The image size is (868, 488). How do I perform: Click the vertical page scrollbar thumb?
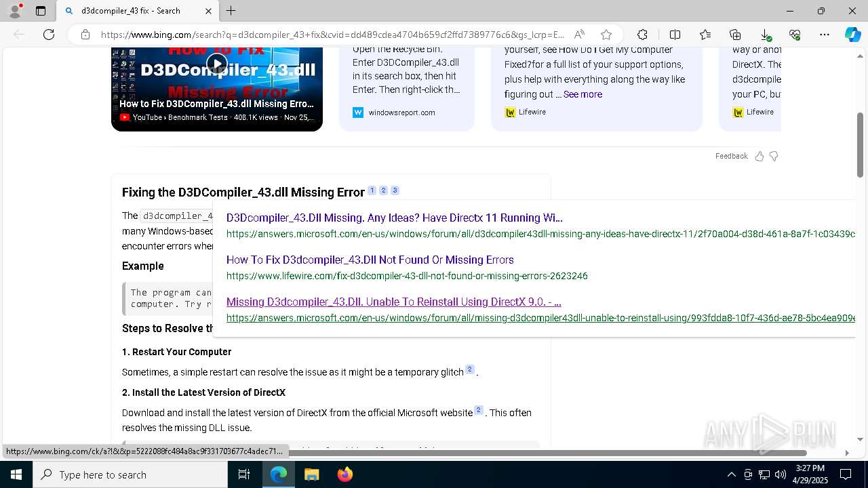[x=860, y=145]
